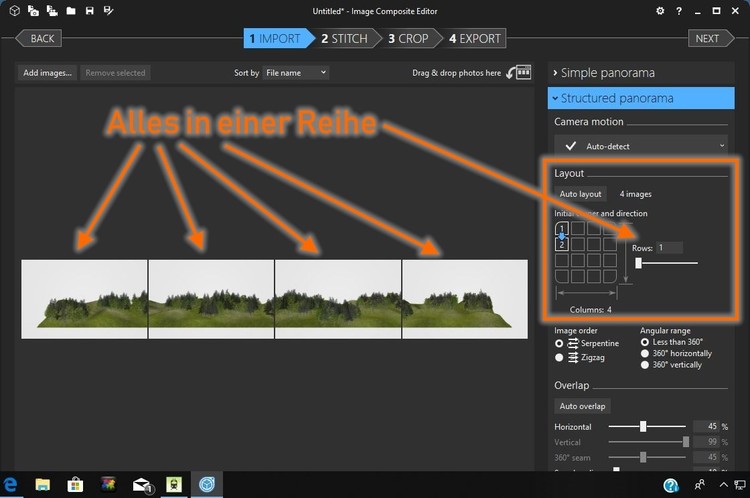Select the fourth panorama image thumbnail
Image resolution: width=750 pixels, height=498 pixels.
[465, 299]
